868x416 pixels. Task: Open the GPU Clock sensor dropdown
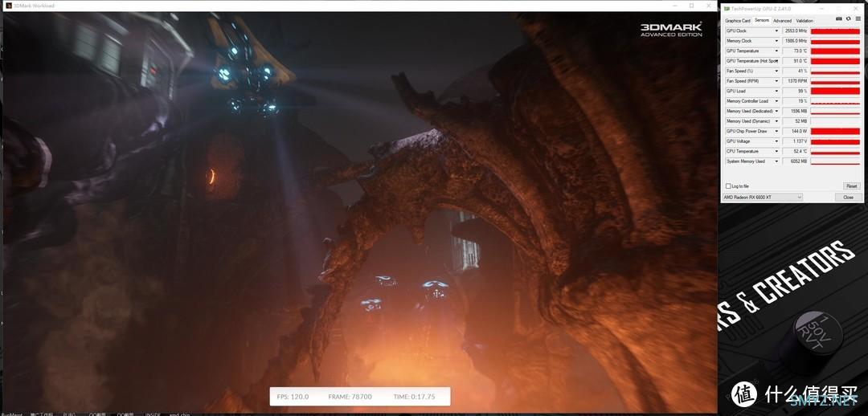click(x=776, y=31)
